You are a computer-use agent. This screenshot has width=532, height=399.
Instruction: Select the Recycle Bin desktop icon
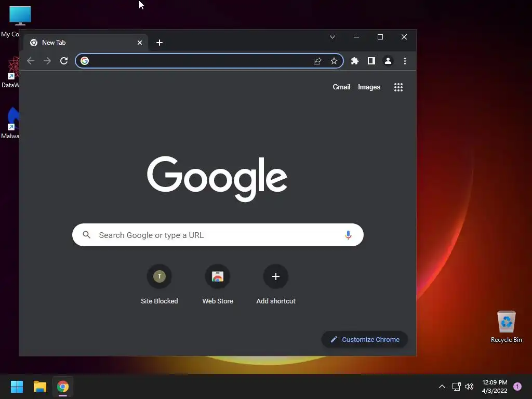coord(506,326)
